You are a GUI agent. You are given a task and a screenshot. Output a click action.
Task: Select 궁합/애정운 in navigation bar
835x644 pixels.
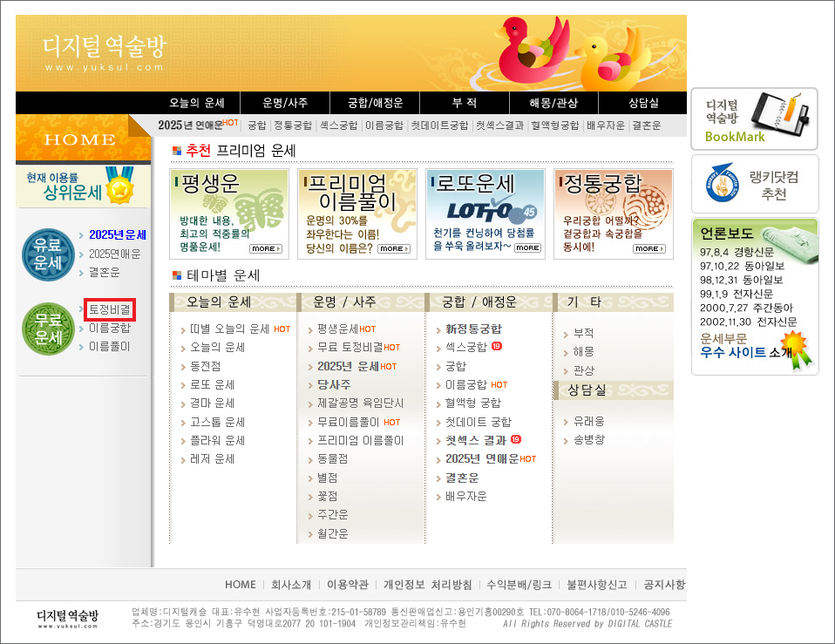[x=375, y=103]
